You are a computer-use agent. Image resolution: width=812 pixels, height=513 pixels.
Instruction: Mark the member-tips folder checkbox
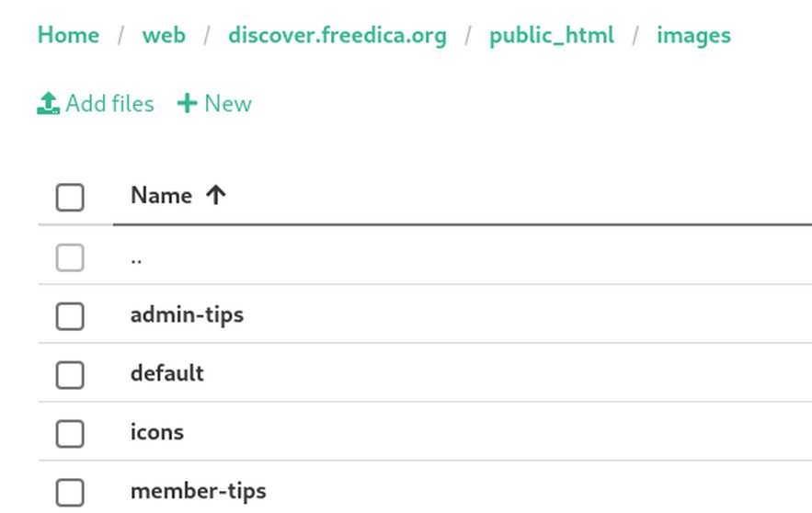click(70, 492)
